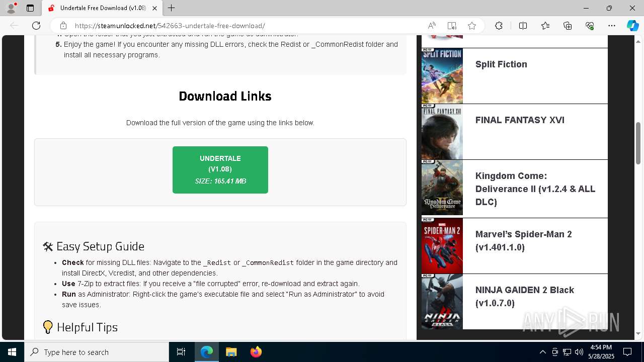Open the tab actions menu icon
This screenshot has height=362, width=644.
point(30,8)
